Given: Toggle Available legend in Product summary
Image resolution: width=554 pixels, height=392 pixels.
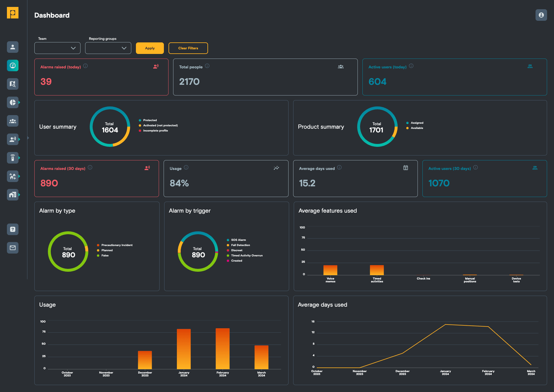Looking at the screenshot, I should pos(417,128).
